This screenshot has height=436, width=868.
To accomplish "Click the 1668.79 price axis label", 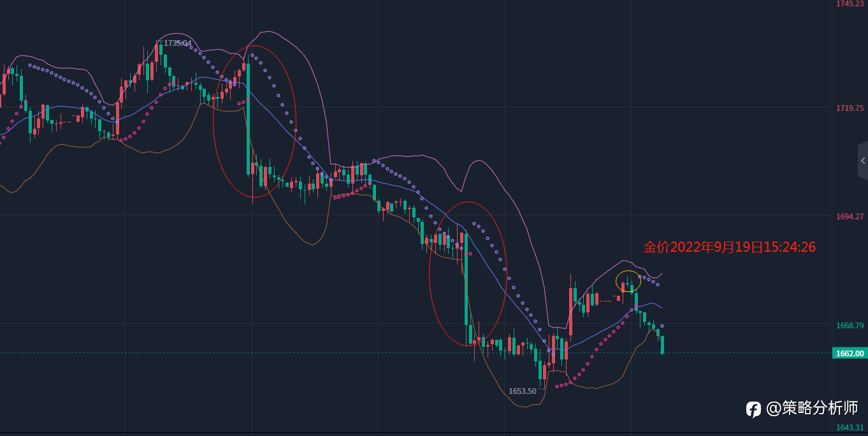I will 850,325.
